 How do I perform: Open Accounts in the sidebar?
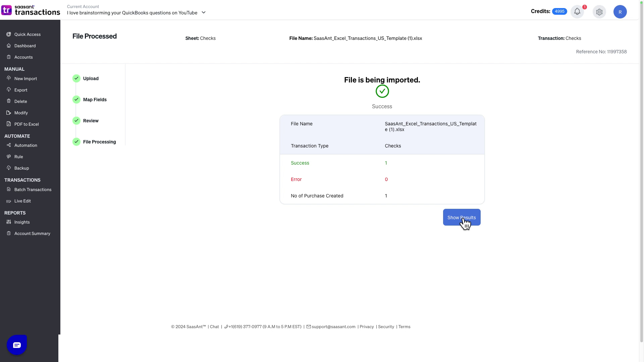pos(23,57)
